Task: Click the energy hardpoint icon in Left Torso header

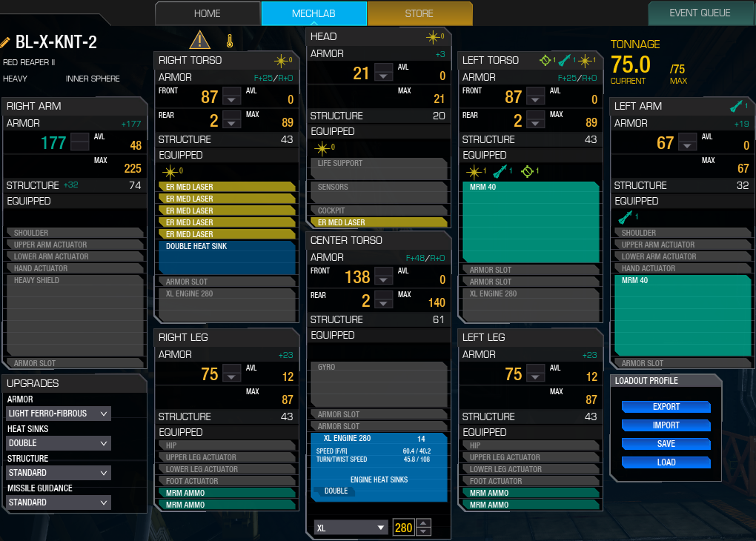Action: coord(585,61)
